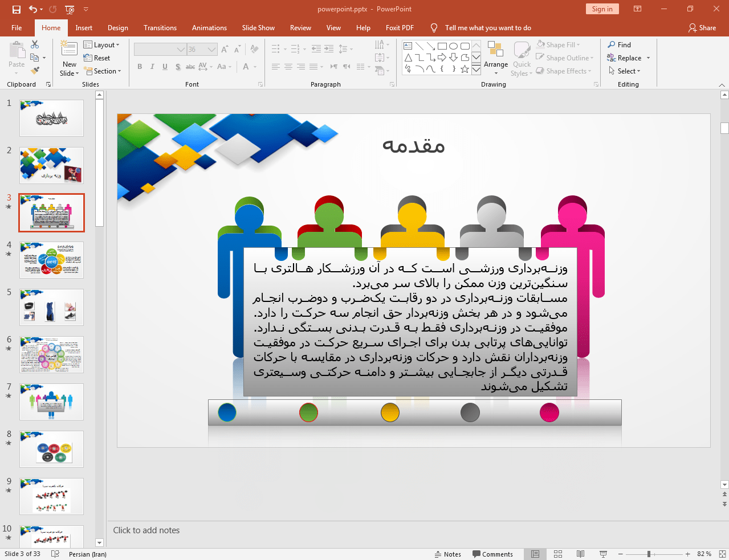Screen dimensions: 729x560
Task: Toggle Bold formatting
Action: coord(140,67)
